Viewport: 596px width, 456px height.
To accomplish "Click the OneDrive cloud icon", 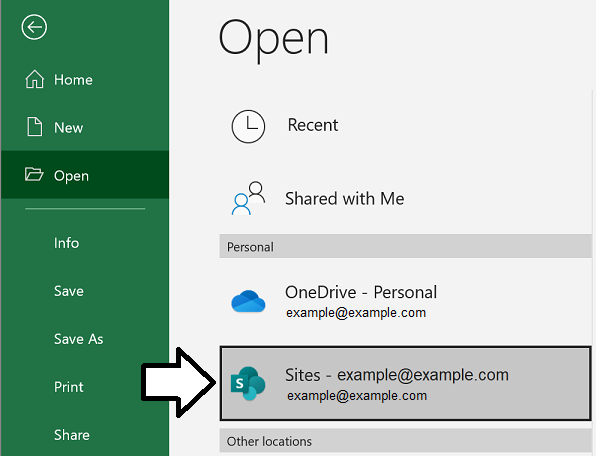I will point(248,301).
